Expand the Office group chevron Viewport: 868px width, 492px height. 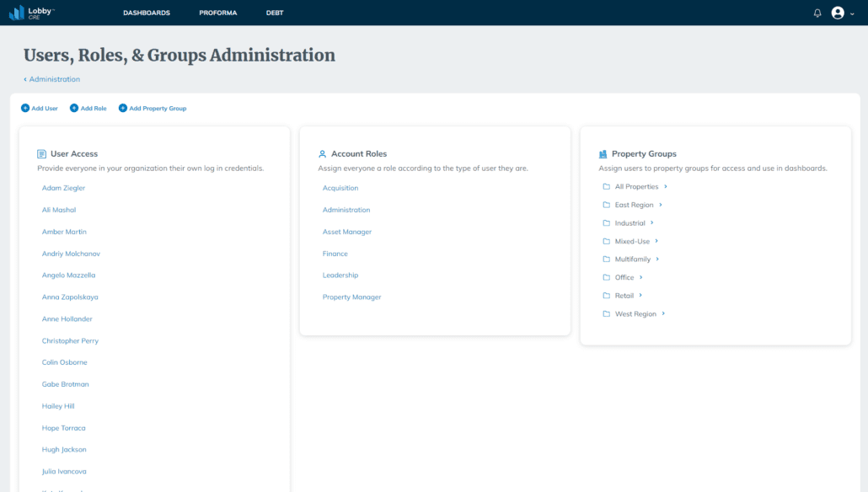coord(641,277)
